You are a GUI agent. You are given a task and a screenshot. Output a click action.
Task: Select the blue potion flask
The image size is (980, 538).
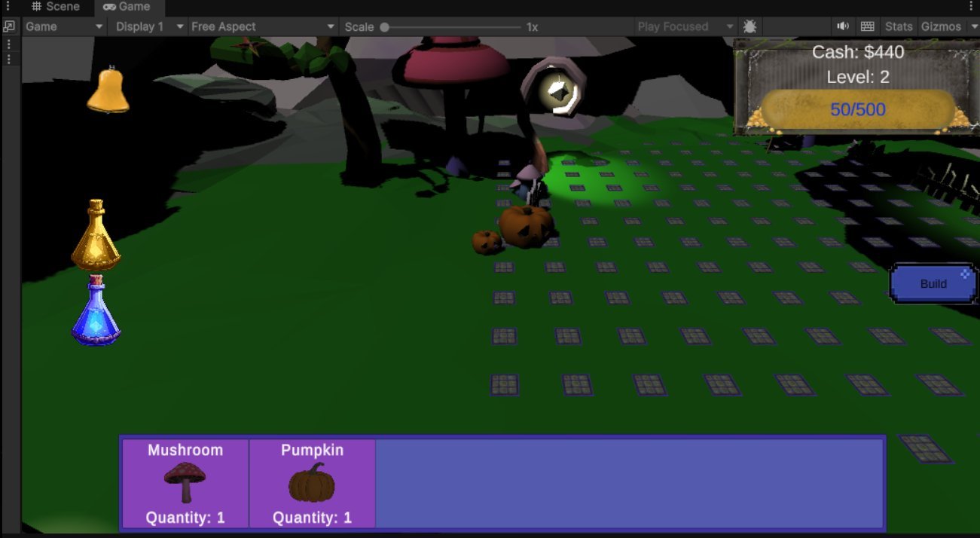pos(96,311)
